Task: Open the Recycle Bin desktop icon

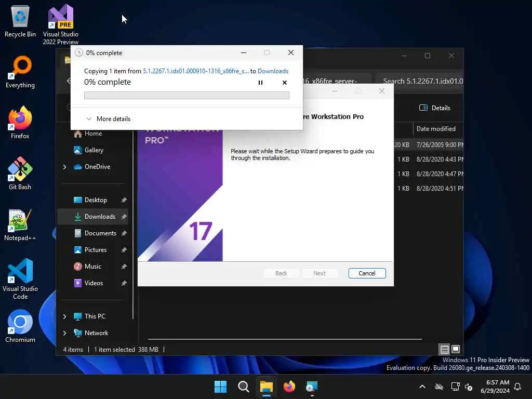Action: [20, 21]
